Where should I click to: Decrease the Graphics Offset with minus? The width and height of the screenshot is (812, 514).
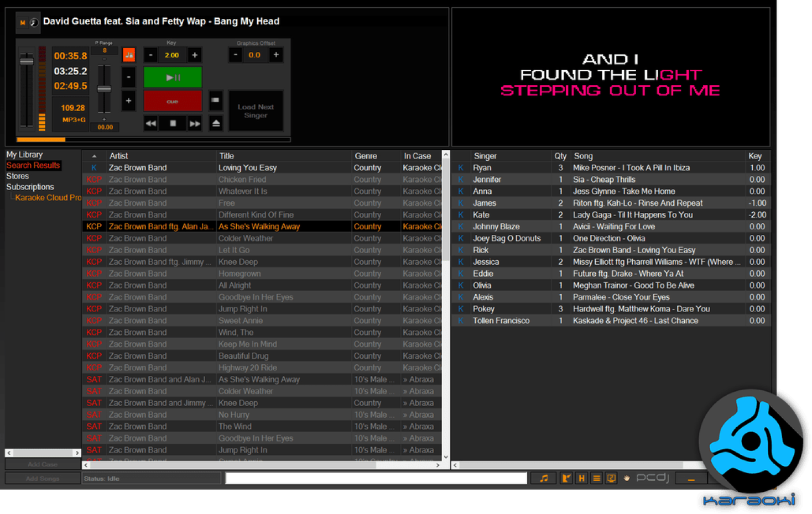[x=236, y=55]
